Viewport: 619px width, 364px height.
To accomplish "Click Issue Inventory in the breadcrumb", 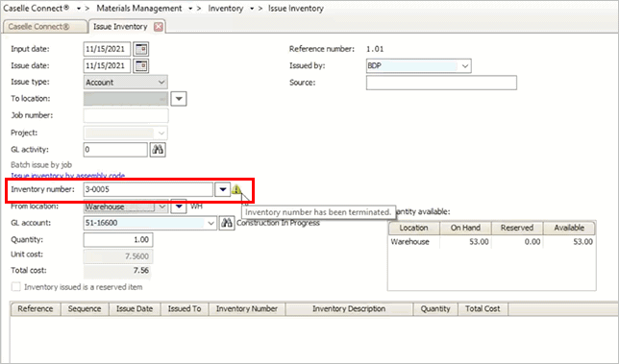I will [296, 9].
